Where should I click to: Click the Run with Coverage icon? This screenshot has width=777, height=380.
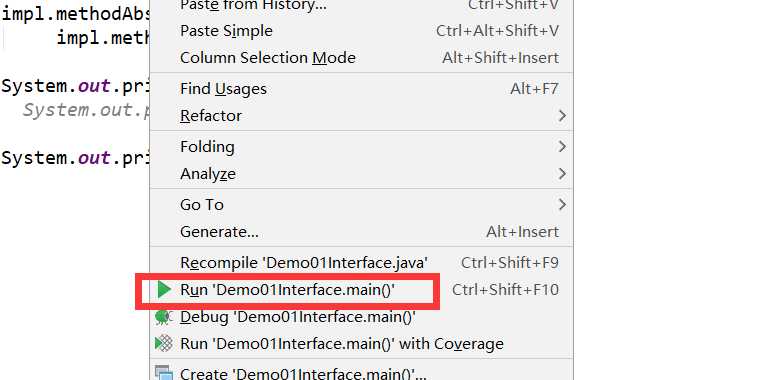[x=164, y=343]
